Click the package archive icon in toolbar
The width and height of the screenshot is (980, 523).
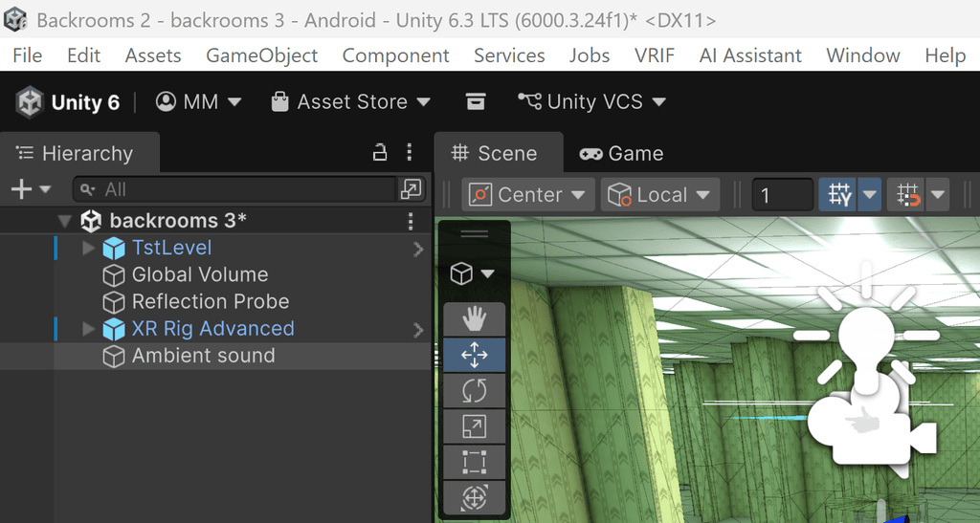(x=476, y=101)
